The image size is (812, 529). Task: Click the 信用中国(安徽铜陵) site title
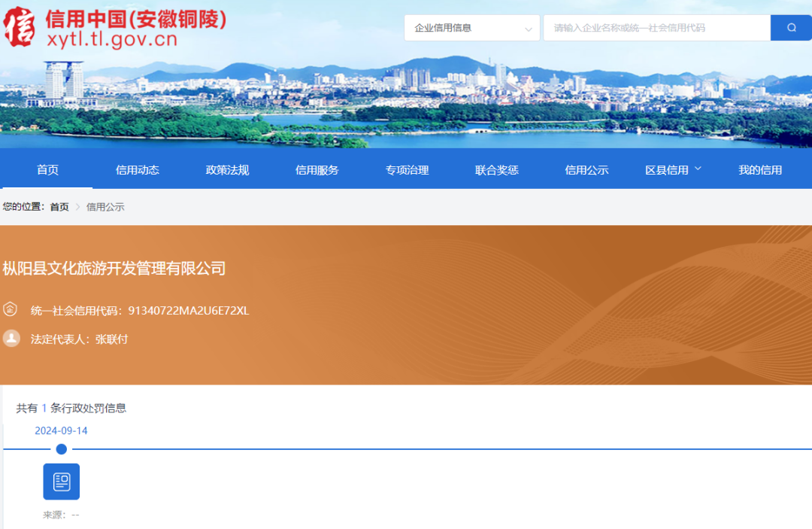coord(135,19)
